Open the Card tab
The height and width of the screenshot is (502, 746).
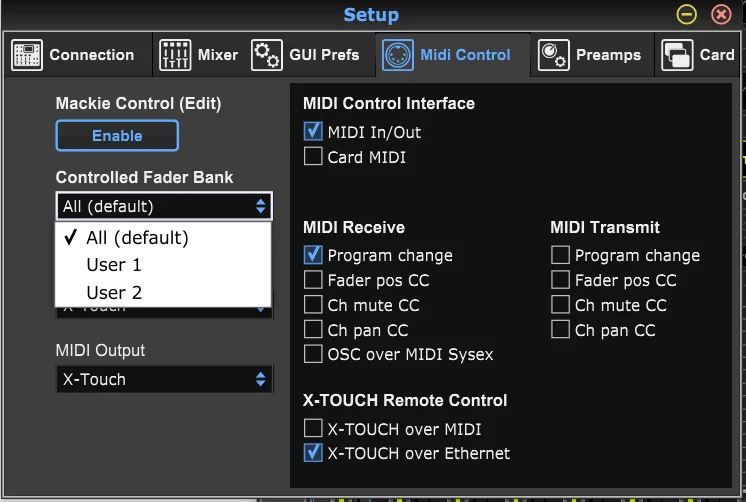697,55
